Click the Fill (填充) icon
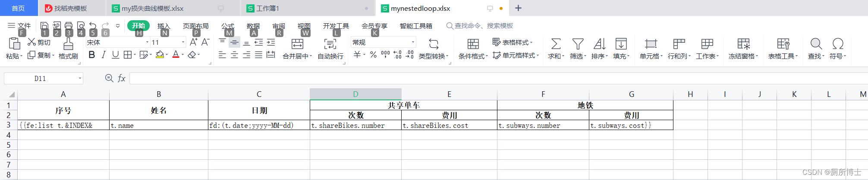 (x=621, y=43)
